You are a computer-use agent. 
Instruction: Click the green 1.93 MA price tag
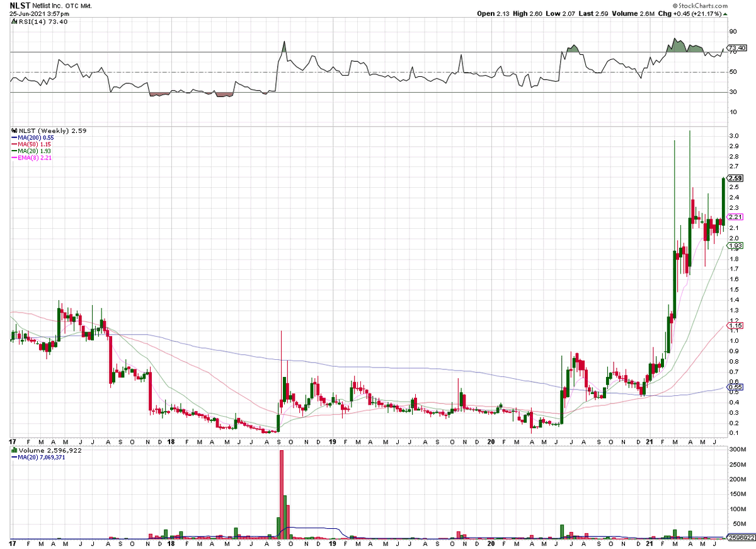736,245
